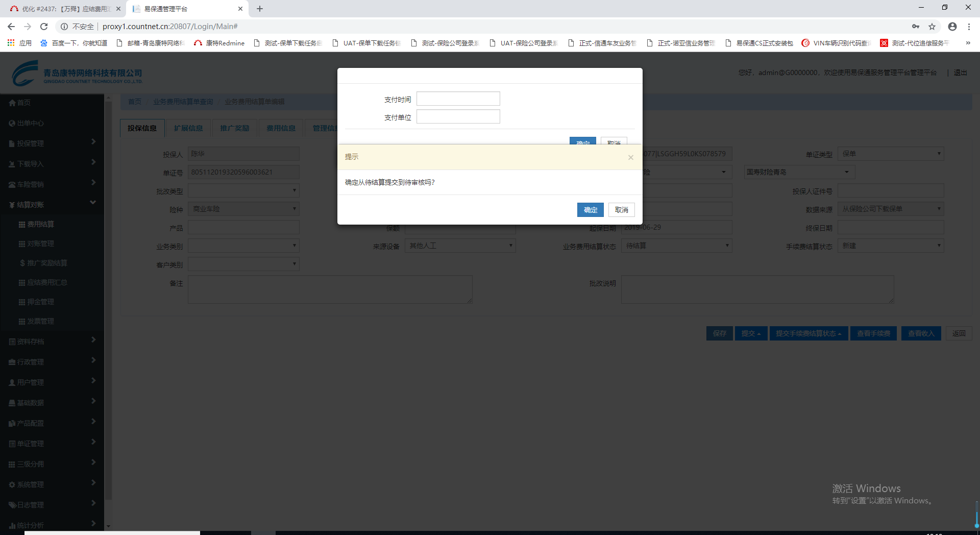This screenshot has height=535, width=980.
Task: Expand the 投保管理 sidebar menu
Action: point(52,143)
